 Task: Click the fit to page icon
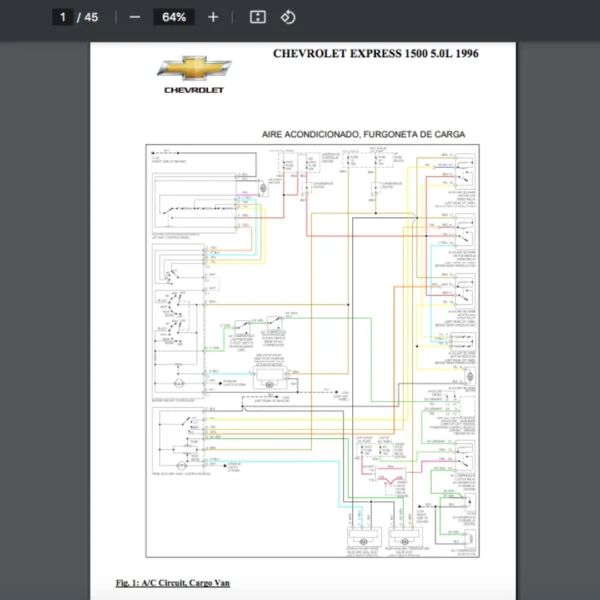[257, 17]
